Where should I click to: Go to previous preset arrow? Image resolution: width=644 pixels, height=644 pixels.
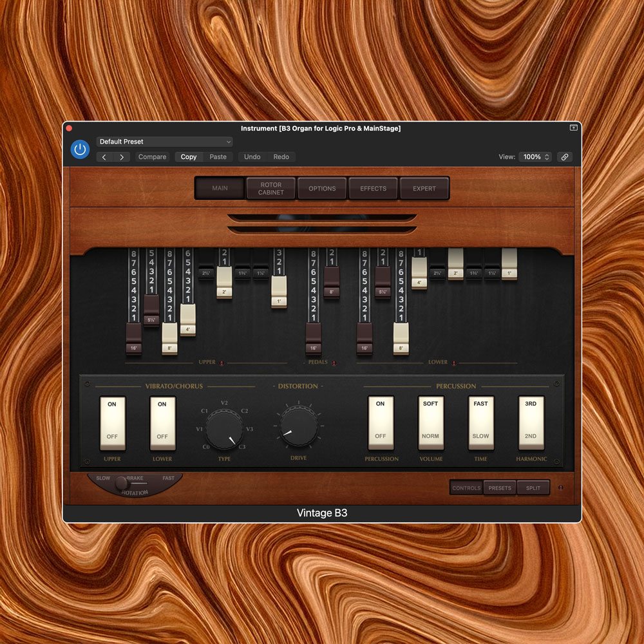pos(105,157)
